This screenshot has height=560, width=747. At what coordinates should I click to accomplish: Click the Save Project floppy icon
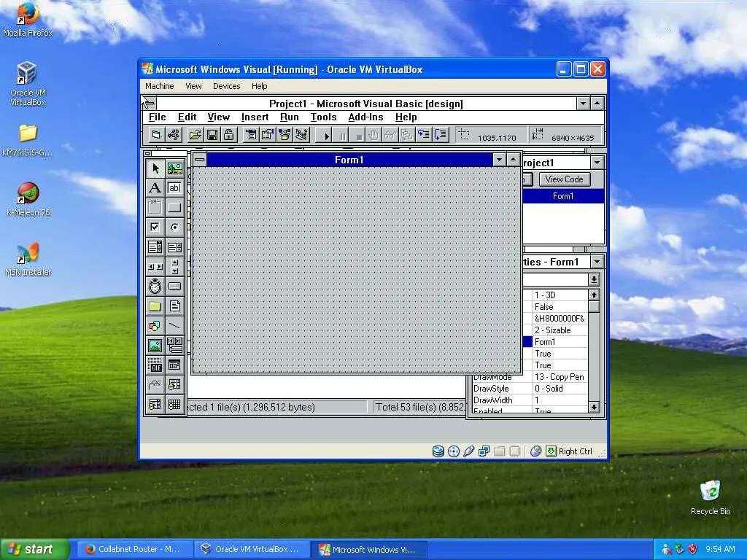(x=212, y=135)
